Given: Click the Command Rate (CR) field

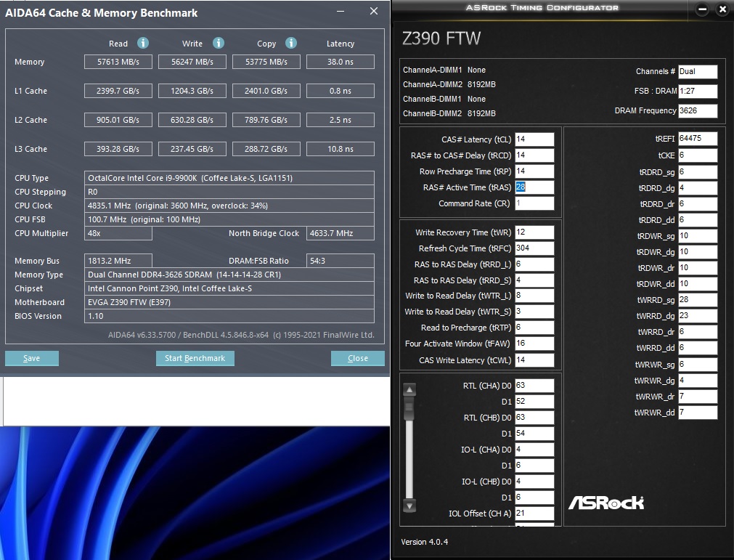Looking at the screenshot, I should (x=534, y=203).
